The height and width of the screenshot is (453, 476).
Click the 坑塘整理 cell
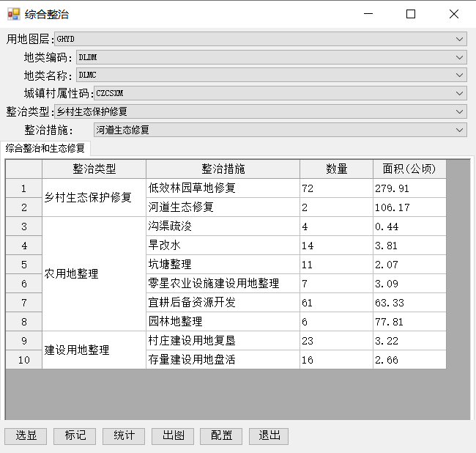coord(223,265)
